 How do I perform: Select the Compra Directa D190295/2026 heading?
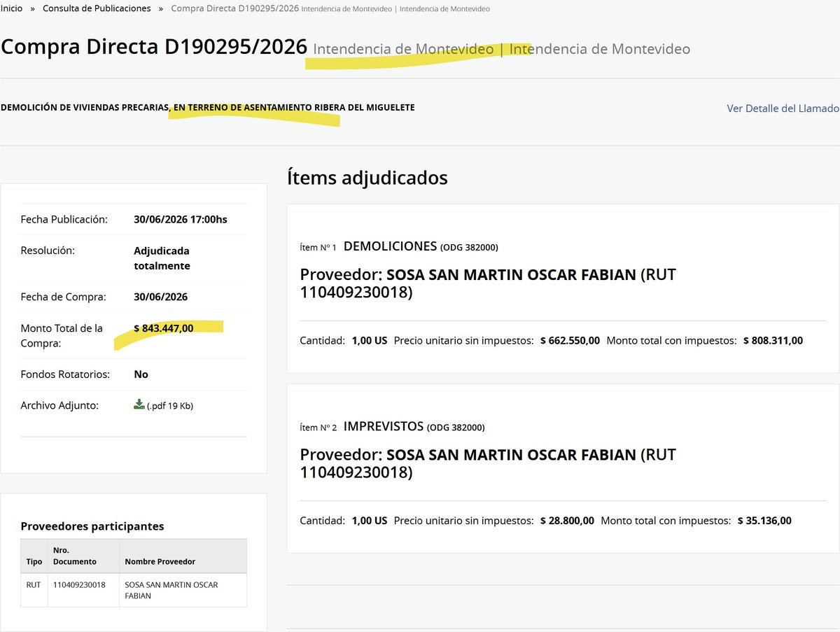click(154, 47)
